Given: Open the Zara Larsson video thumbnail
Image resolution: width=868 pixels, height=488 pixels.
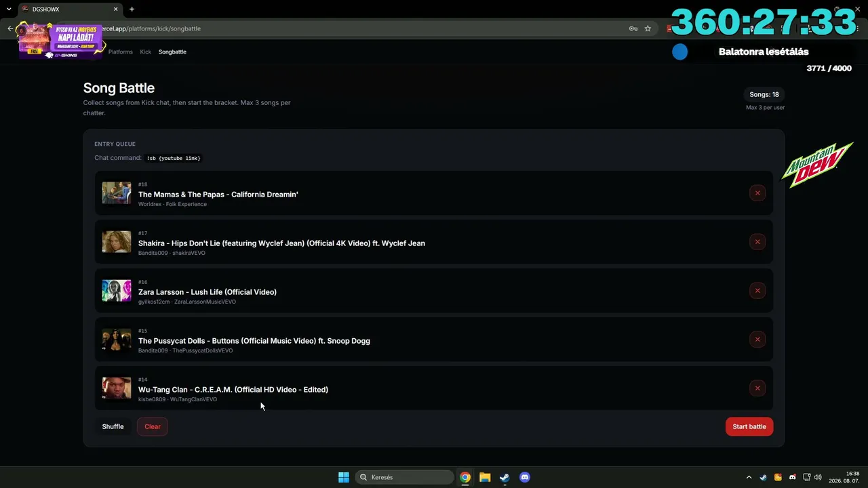Looking at the screenshot, I should 117,291.
